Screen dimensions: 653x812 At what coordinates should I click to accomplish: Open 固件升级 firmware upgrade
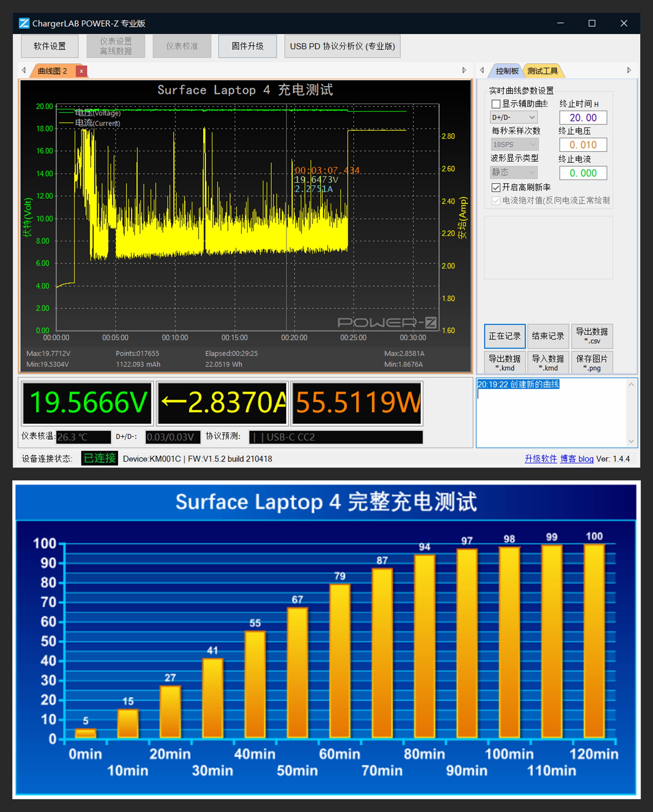(248, 46)
